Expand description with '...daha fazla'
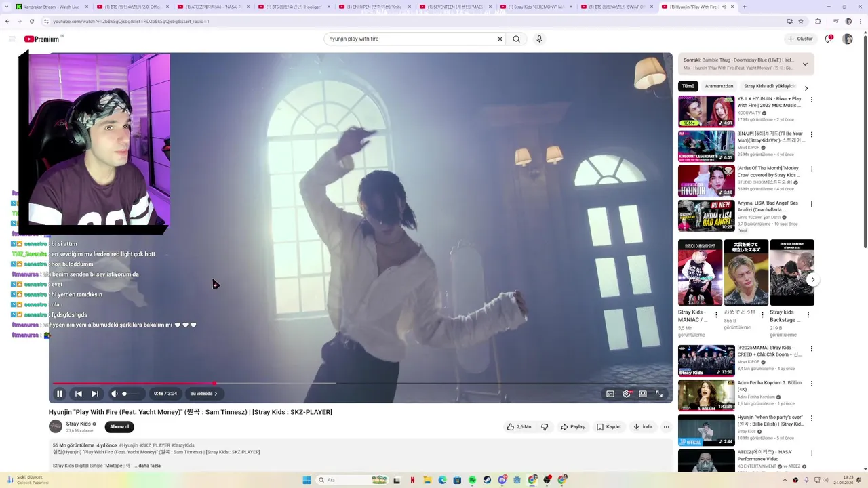This screenshot has width=868, height=488. 148,466
